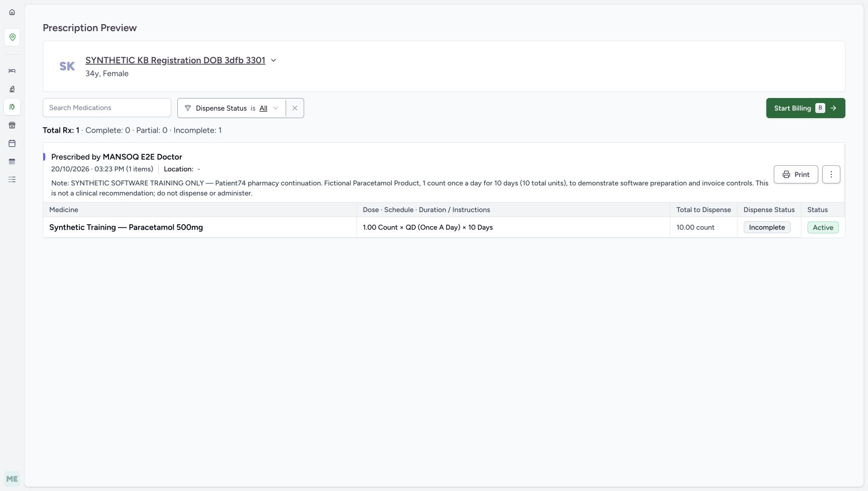Open the list sidebar icon

pyautogui.click(x=12, y=179)
